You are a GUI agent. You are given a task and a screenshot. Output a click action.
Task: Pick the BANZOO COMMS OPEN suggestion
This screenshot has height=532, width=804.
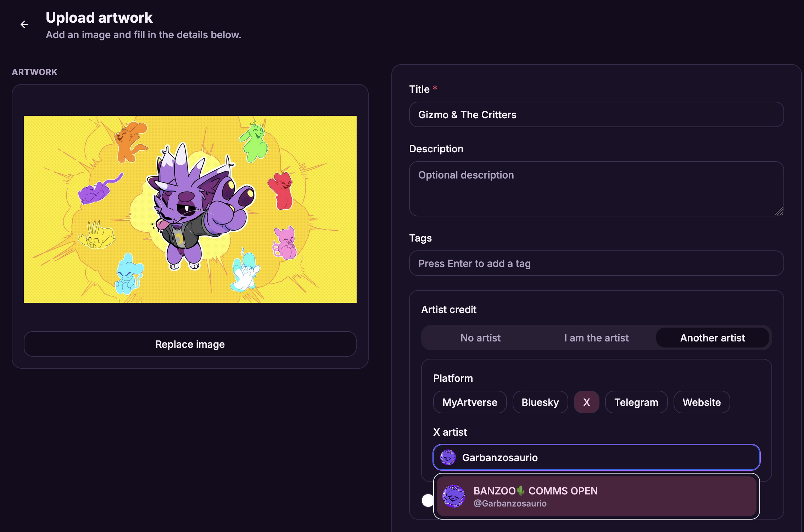(596, 496)
